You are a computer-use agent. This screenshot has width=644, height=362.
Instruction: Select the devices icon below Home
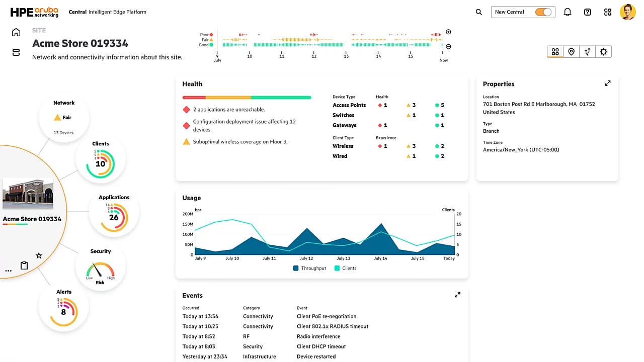(16, 52)
